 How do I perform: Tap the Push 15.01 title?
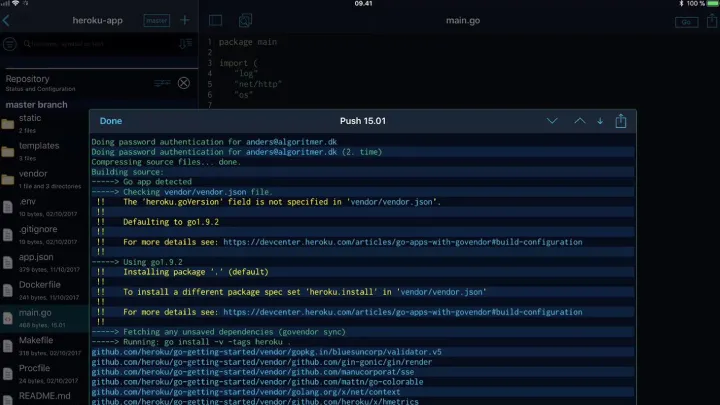363,121
